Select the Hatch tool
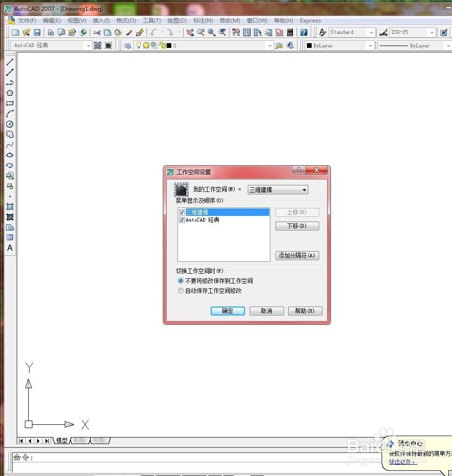 10,207
